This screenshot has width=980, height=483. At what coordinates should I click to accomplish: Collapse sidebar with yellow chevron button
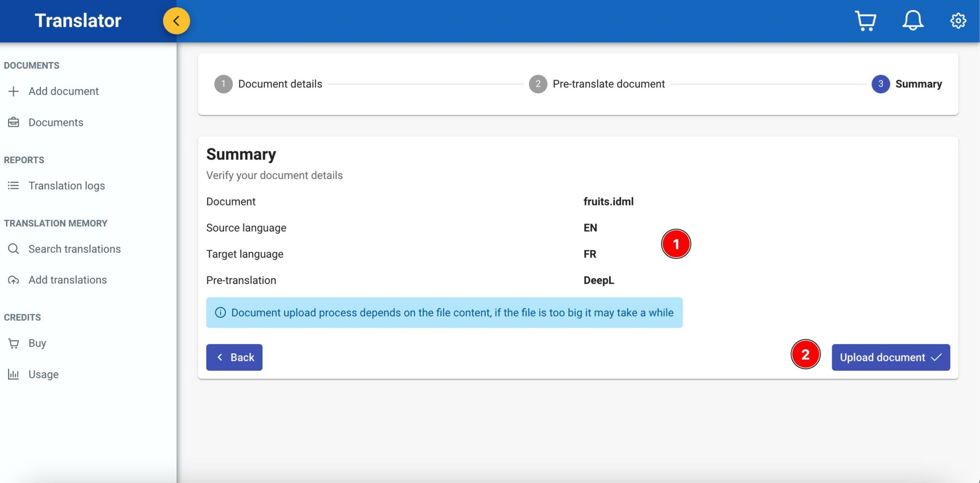tap(176, 21)
